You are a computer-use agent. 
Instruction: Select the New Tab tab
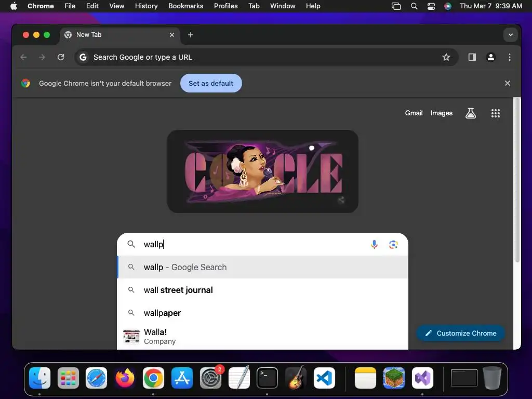coord(121,35)
